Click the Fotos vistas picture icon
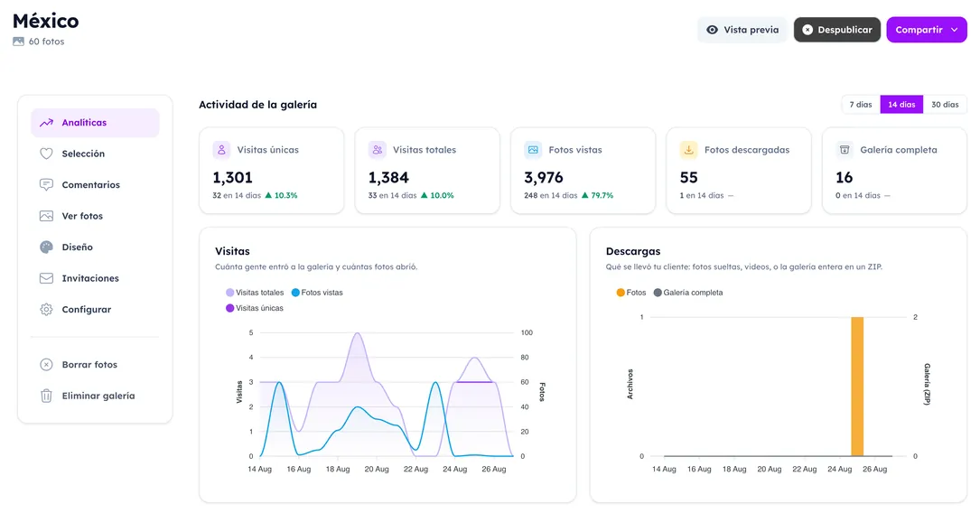This screenshot has height=513, width=980. coord(533,150)
